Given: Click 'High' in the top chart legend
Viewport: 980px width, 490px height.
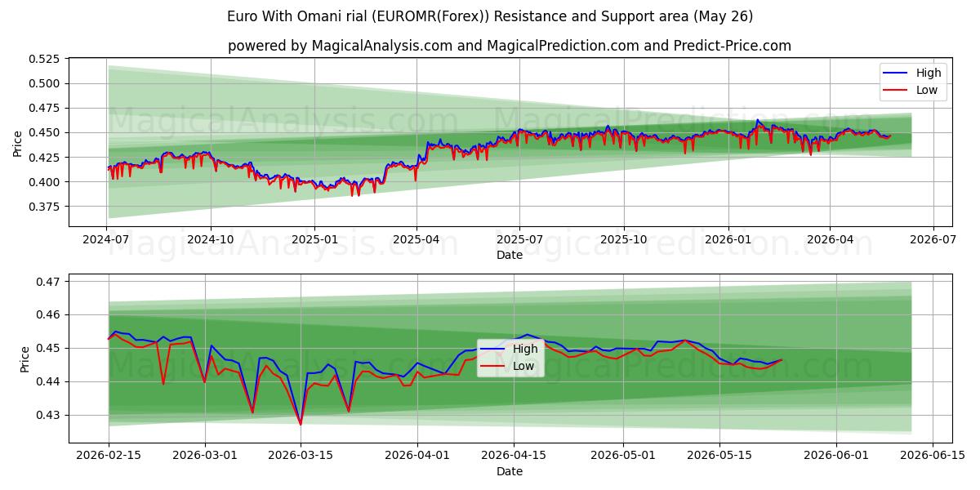Looking at the screenshot, I should [x=929, y=73].
